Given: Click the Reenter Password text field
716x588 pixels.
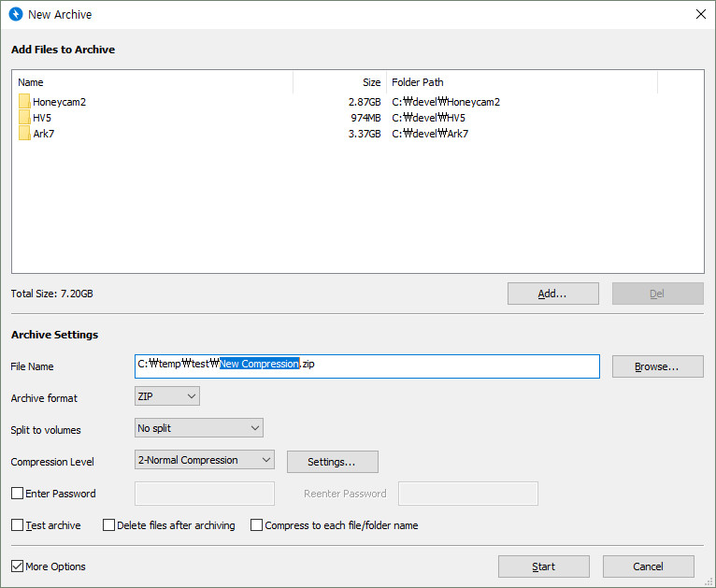Looking at the screenshot, I should pyautogui.click(x=468, y=494).
